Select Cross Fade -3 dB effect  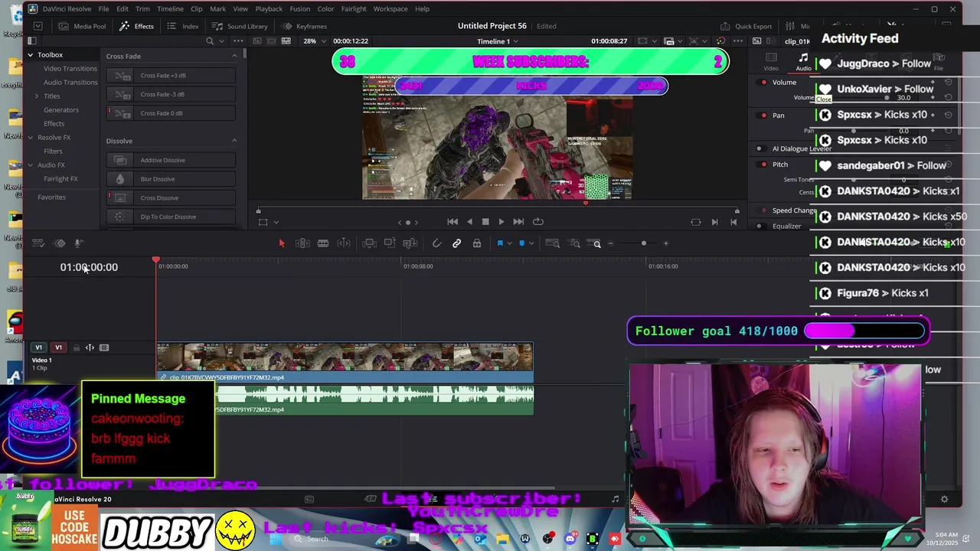point(171,94)
